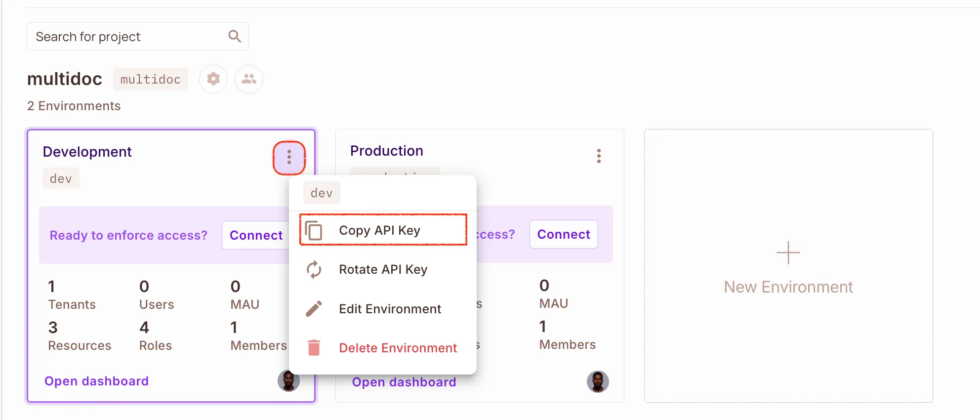This screenshot has width=980, height=420.
Task: Choose Delete Environment from menu
Action: [x=398, y=348]
